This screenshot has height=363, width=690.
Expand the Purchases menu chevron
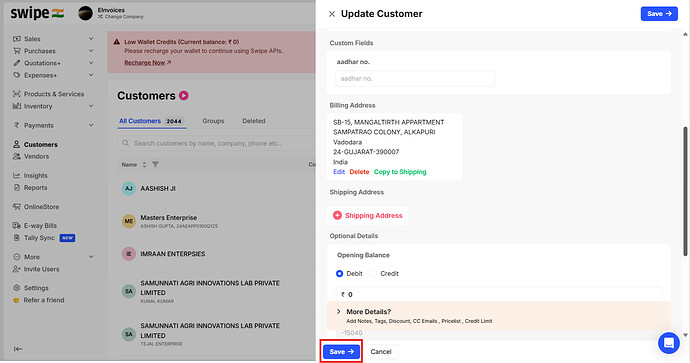pyautogui.click(x=91, y=51)
